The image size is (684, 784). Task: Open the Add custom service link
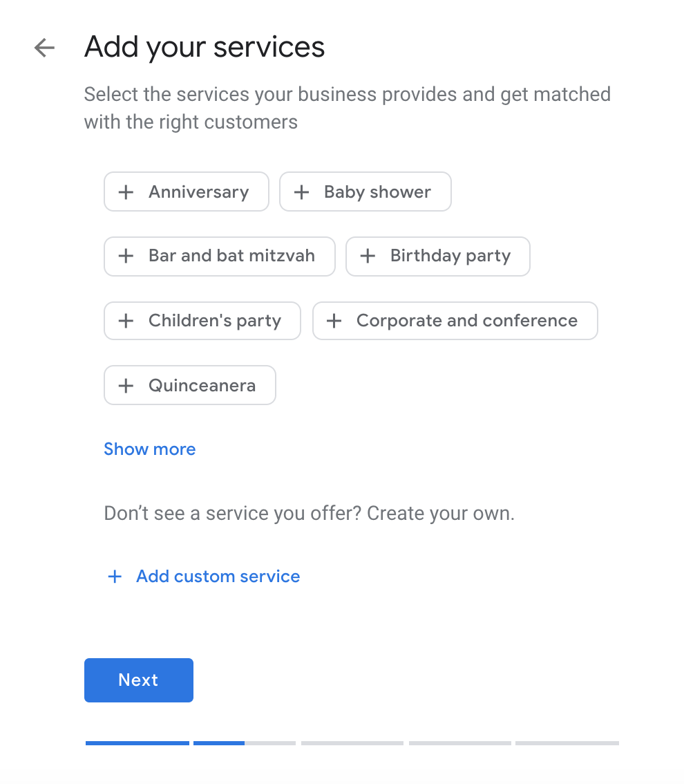[x=218, y=577]
